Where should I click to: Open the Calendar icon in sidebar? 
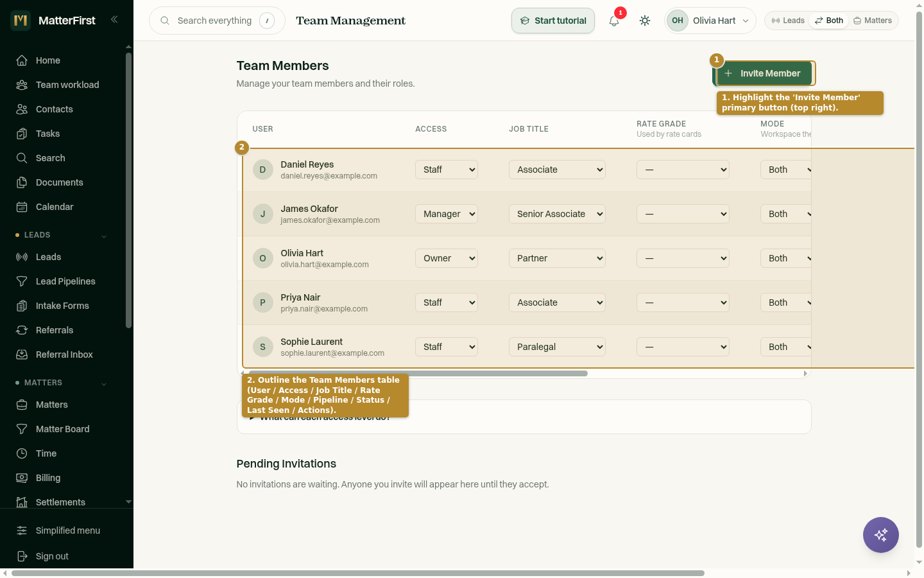pos(22,207)
